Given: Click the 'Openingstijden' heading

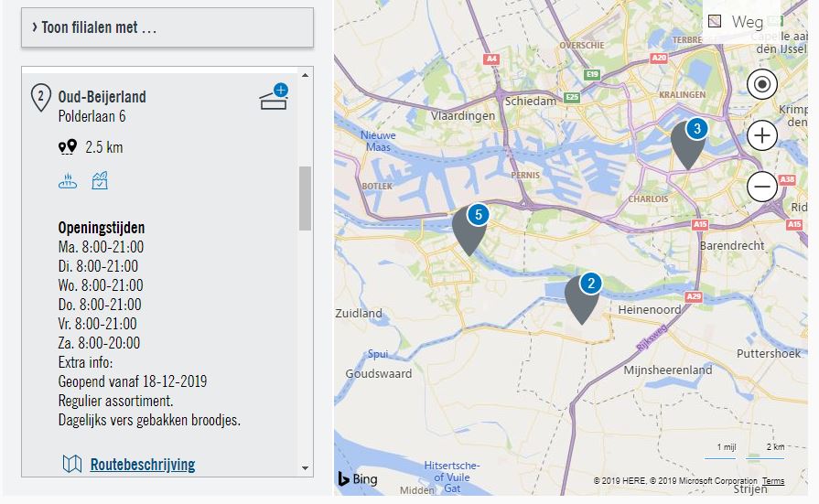Looking at the screenshot, I should [102, 228].
